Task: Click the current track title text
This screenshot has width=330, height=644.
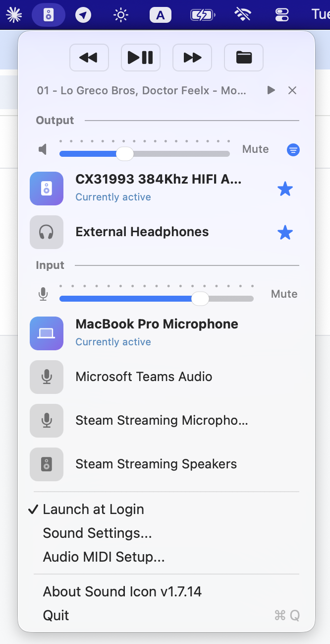Action: click(x=141, y=91)
